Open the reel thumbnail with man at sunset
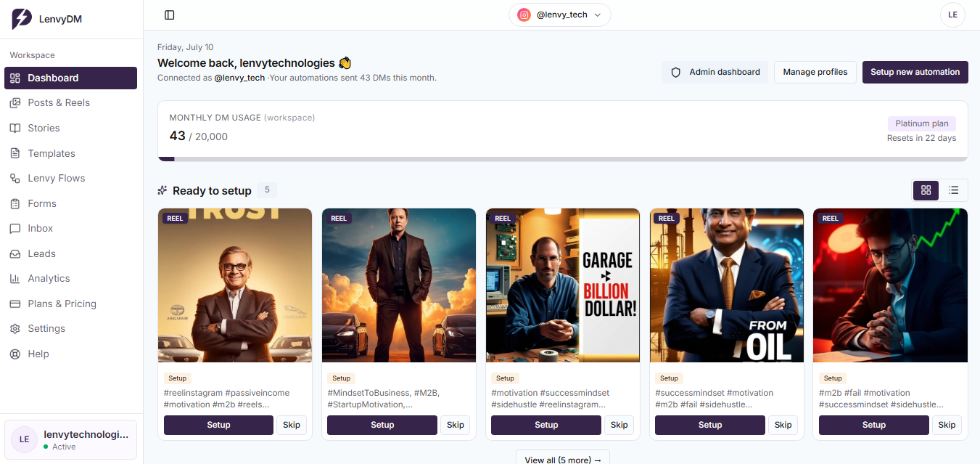Screen dimensions: 980x464 399,285
